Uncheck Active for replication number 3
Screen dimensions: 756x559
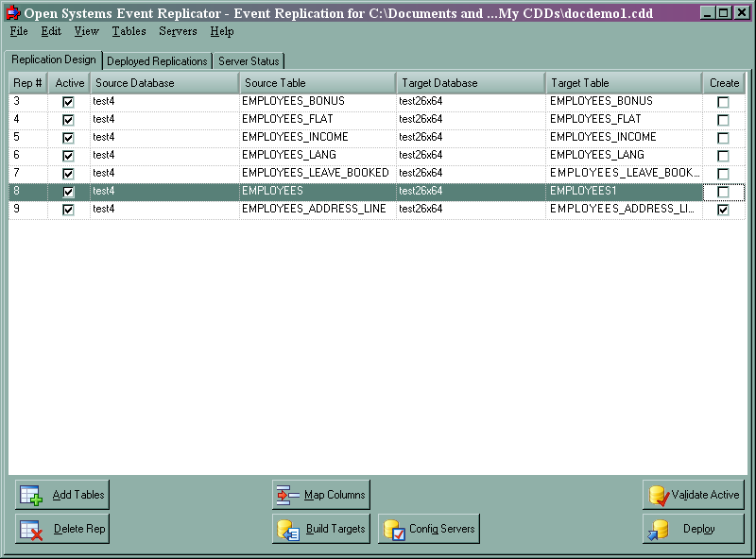pos(67,101)
